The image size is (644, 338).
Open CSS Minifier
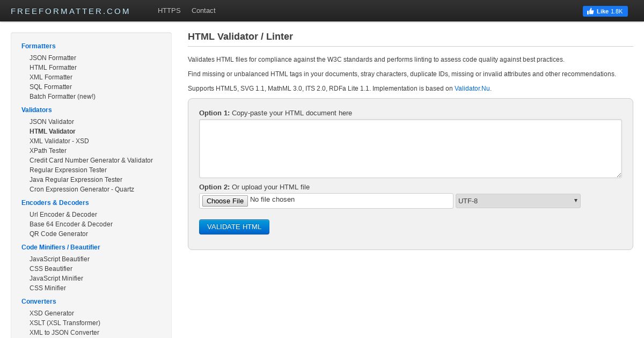[48, 288]
